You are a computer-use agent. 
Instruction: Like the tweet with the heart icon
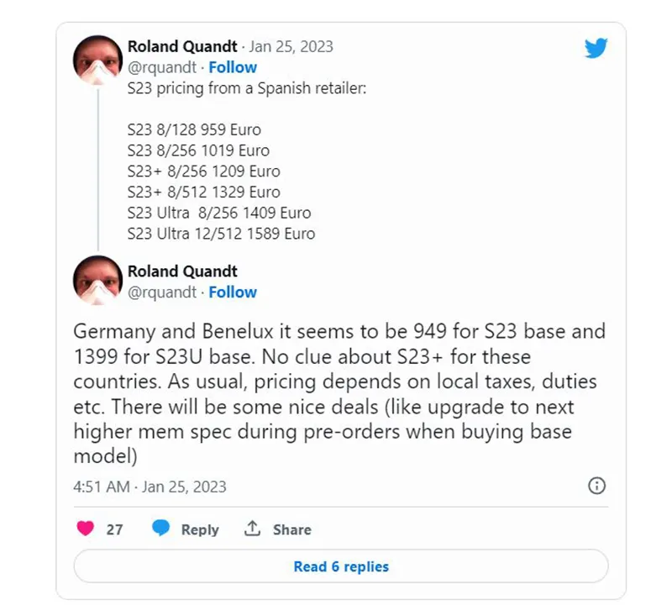tap(86, 529)
